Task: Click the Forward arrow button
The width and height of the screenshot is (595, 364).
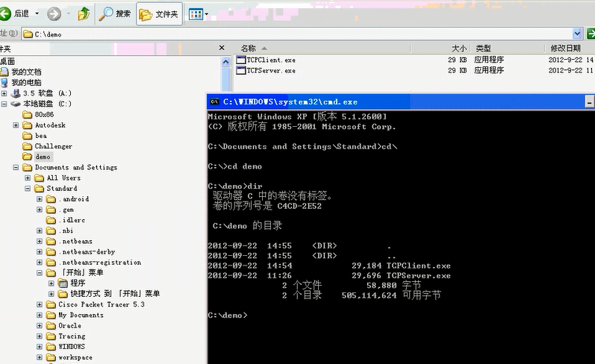Action: (x=54, y=14)
